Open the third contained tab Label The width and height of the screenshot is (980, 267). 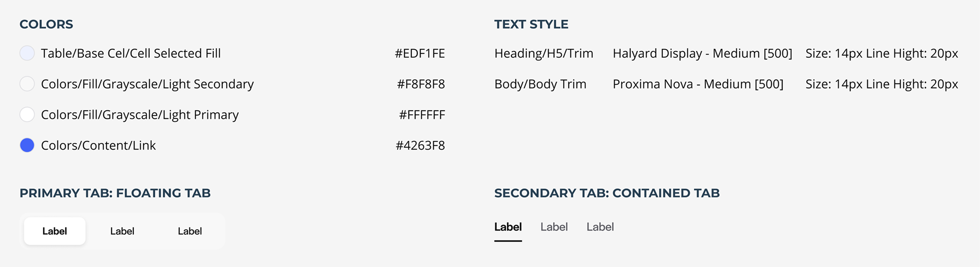coord(600,227)
